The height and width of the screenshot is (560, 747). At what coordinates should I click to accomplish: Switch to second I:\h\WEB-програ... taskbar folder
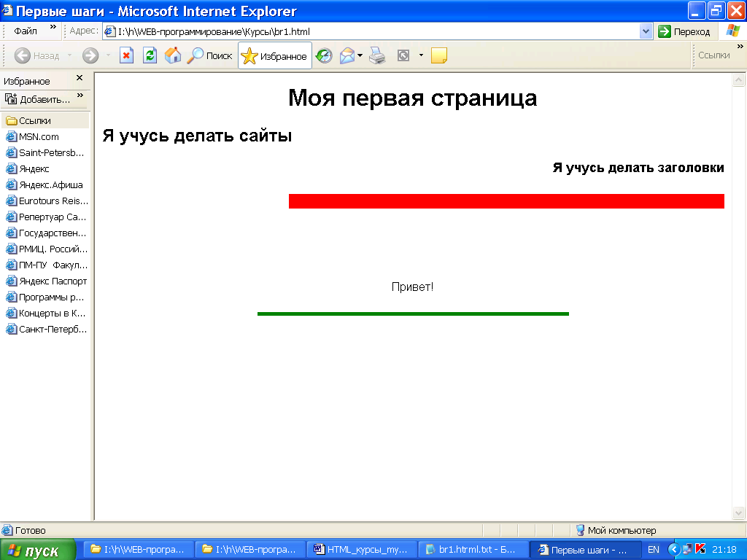pos(250,550)
